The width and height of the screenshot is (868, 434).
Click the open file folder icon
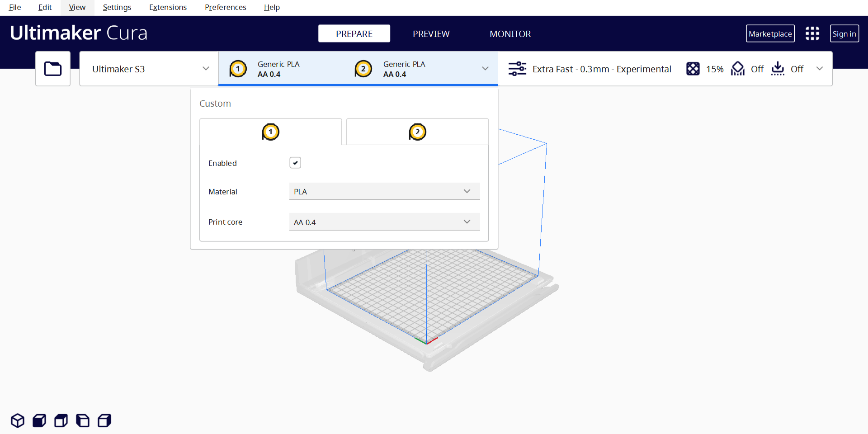pos(53,69)
